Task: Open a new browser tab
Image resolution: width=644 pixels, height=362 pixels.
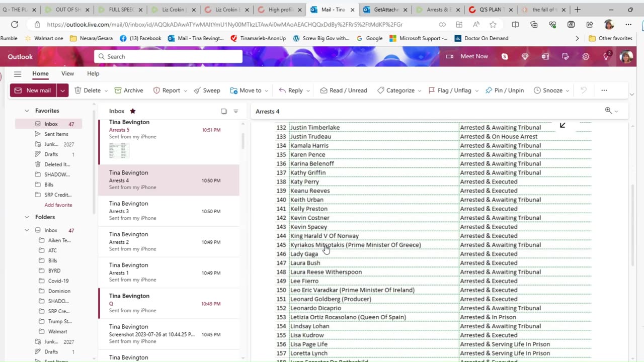Action: 578,10
